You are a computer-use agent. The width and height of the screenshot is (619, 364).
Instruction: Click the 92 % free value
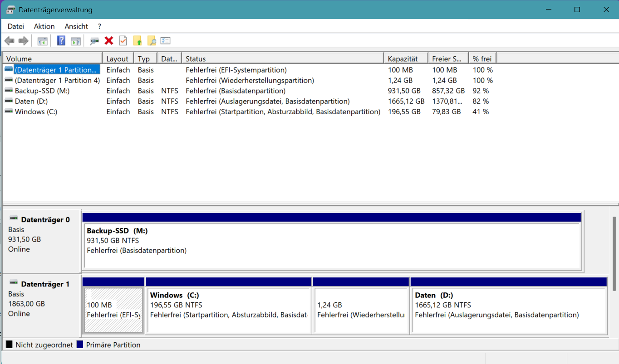click(481, 91)
